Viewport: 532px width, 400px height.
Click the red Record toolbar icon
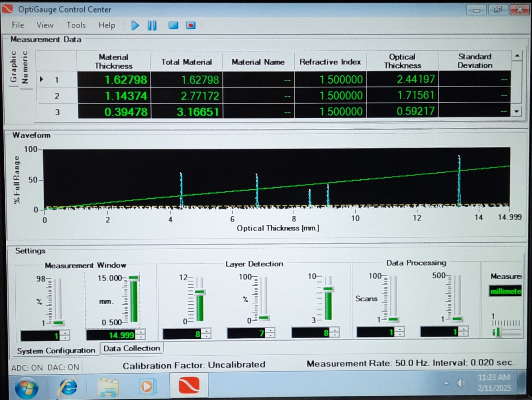tap(191, 25)
